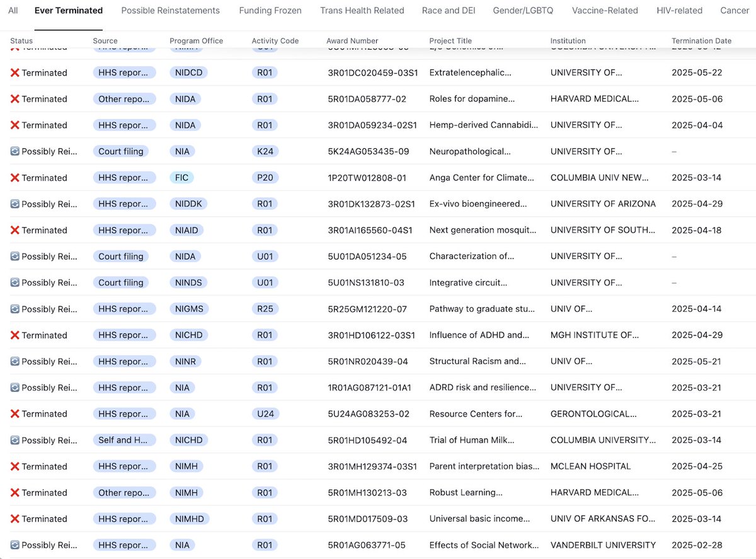Click the terminated X icon for McLean Hospital row

point(15,466)
